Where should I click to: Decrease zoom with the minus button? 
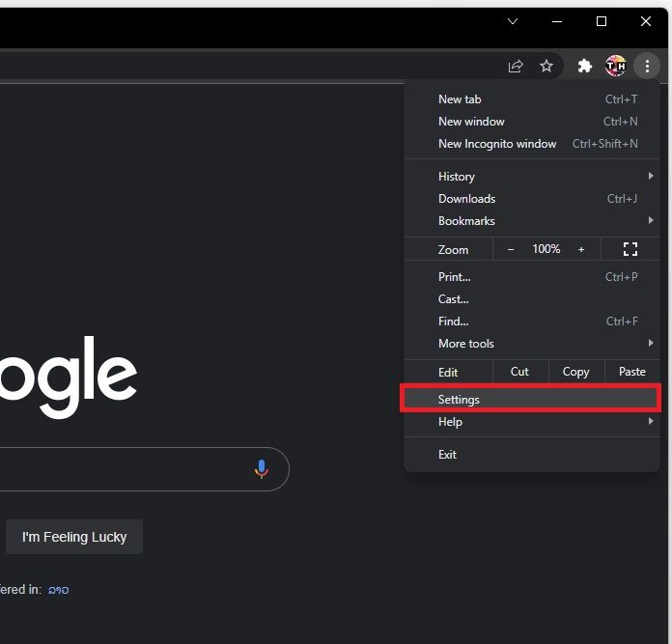point(511,249)
